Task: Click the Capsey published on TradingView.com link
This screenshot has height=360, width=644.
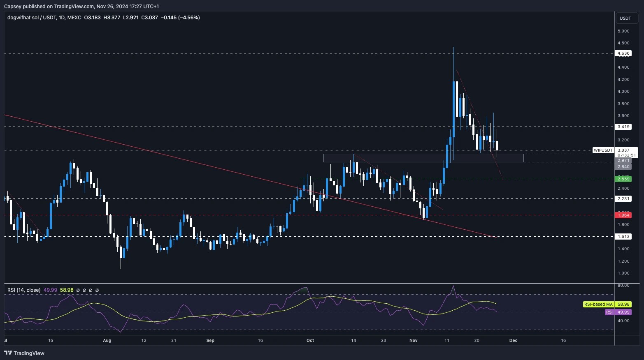Action: click(x=49, y=6)
